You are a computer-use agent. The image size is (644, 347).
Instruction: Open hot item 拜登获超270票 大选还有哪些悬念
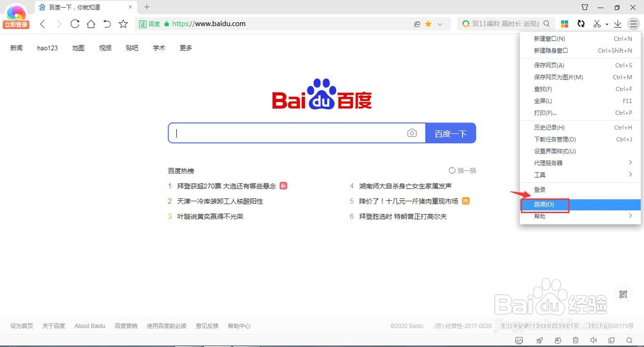coord(227,186)
